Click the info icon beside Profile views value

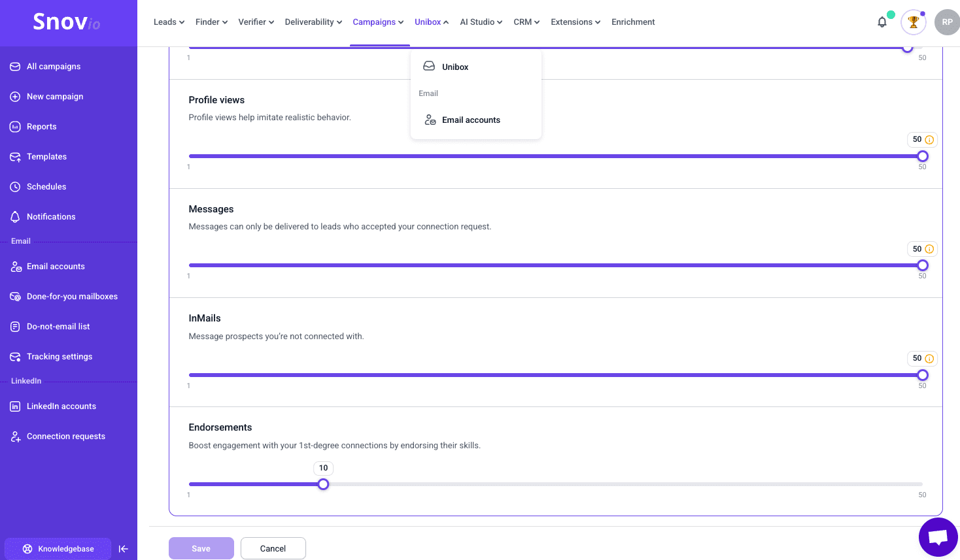[929, 140]
